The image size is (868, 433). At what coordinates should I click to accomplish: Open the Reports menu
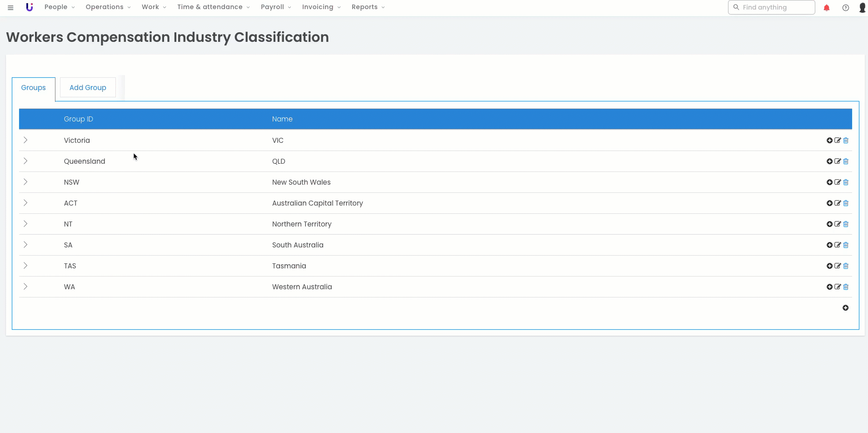tap(368, 7)
